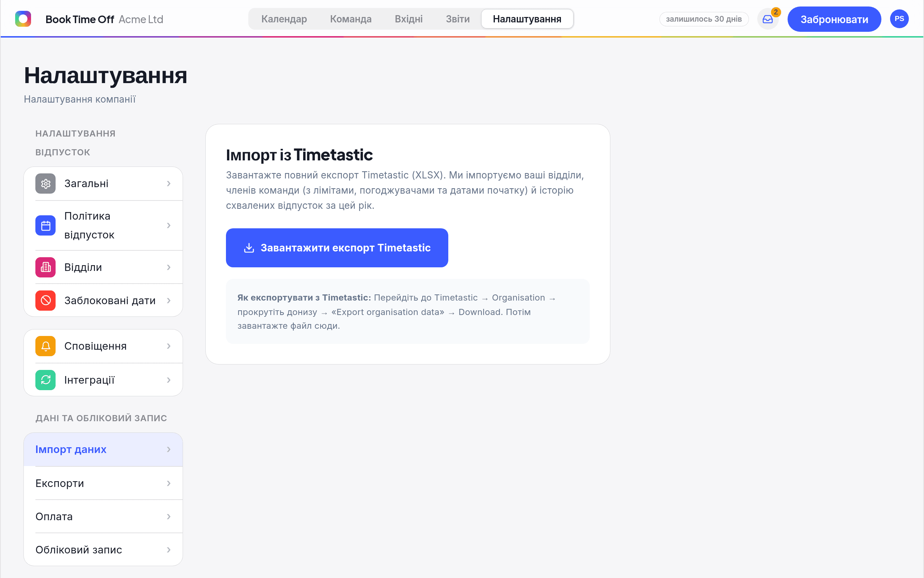Open the Вхідні tab
This screenshot has width=924, height=578.
click(409, 19)
